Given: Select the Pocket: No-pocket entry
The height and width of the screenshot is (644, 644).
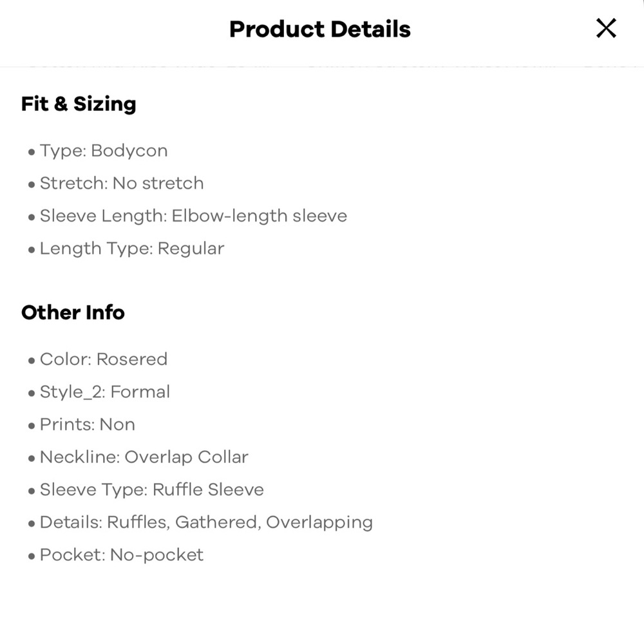Looking at the screenshot, I should (122, 555).
